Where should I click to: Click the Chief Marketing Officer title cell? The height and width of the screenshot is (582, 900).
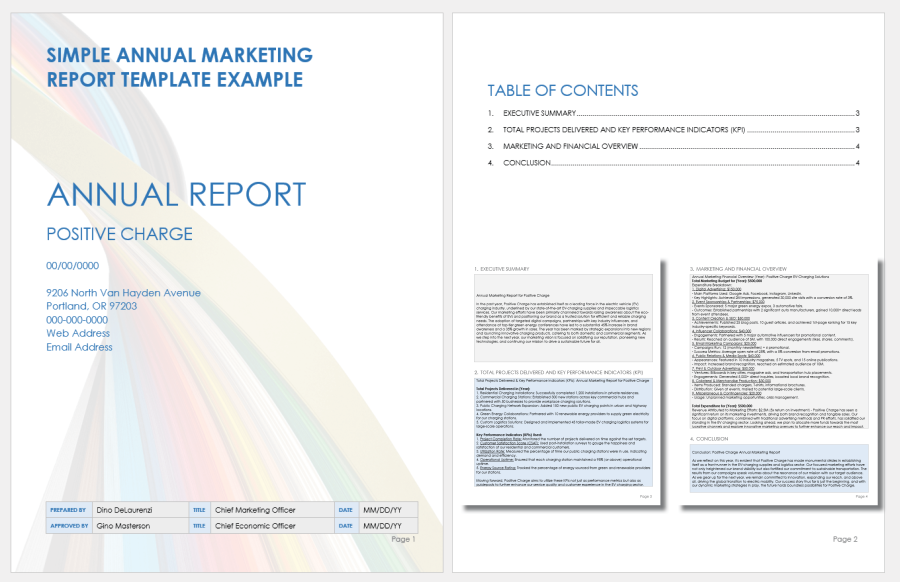click(254, 509)
